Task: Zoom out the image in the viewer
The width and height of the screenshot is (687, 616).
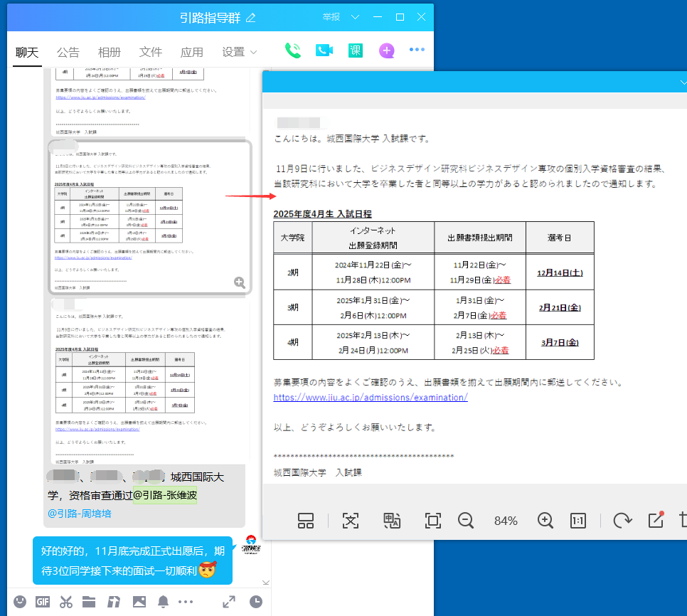Action: (465, 521)
